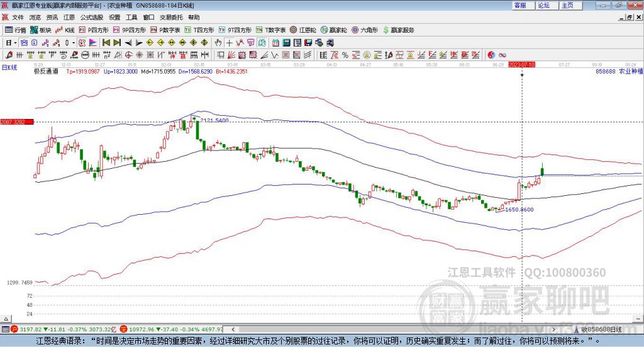
Task: Open the T数字表 time number table
Action: 270,30
